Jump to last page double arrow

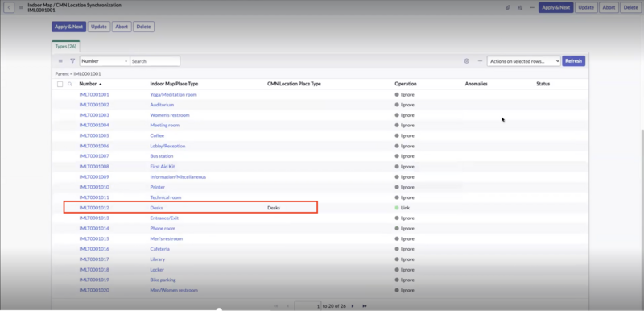tap(365, 306)
